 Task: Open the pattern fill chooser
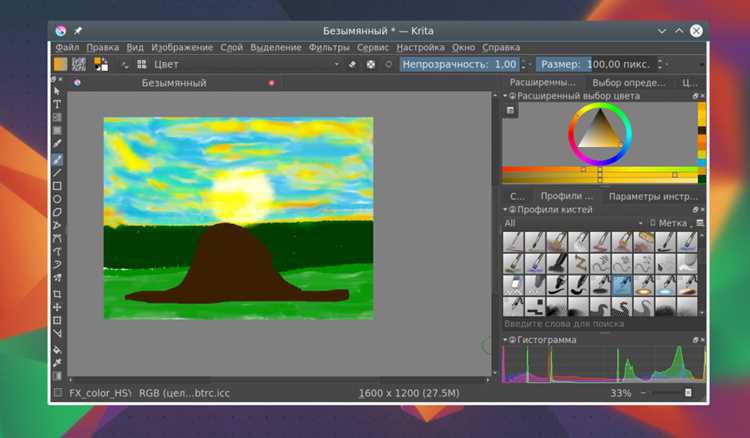point(79,64)
